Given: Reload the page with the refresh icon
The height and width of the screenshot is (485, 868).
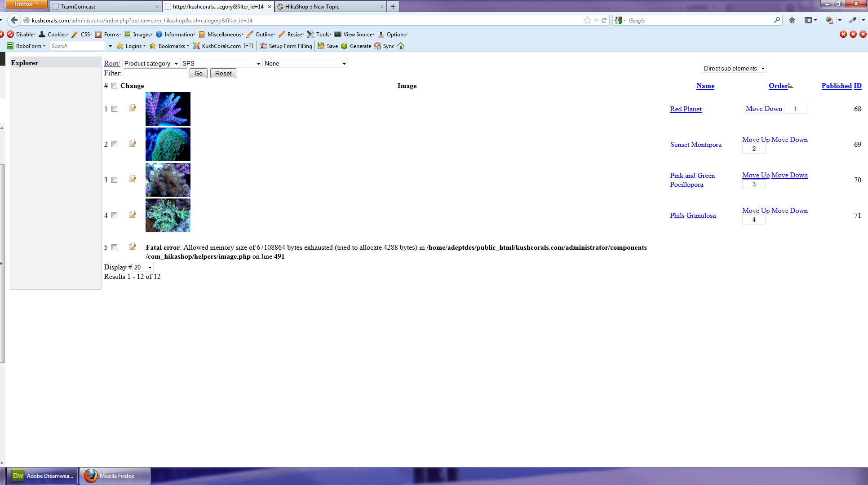Looking at the screenshot, I should click(604, 20).
